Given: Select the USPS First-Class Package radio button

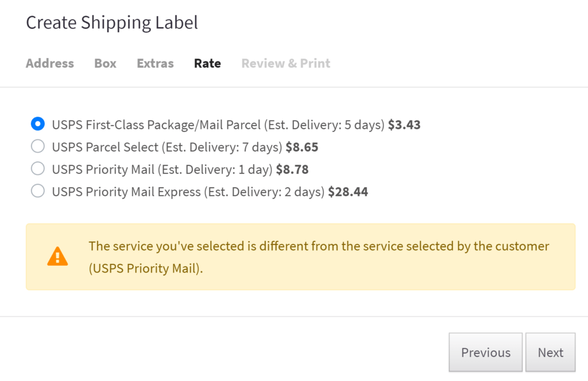Looking at the screenshot, I should [38, 124].
